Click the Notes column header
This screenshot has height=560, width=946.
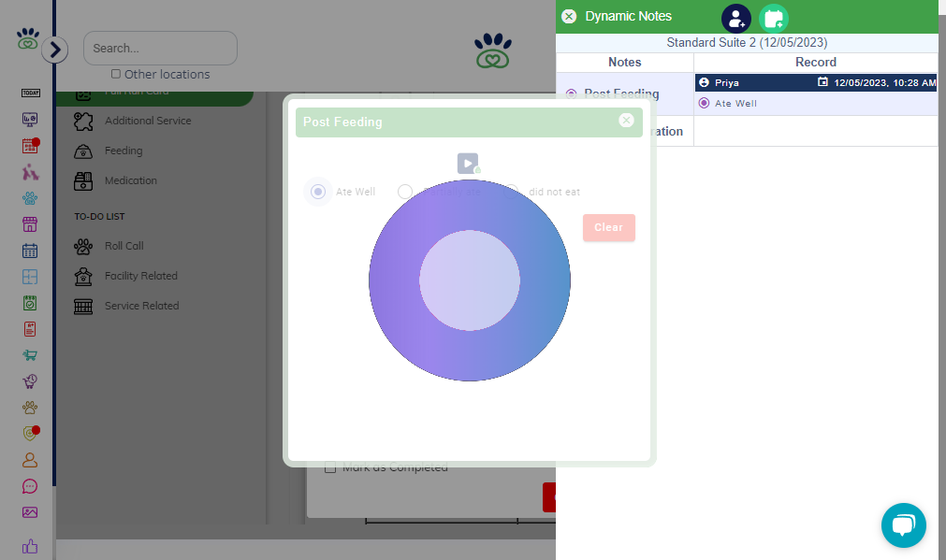click(x=624, y=62)
